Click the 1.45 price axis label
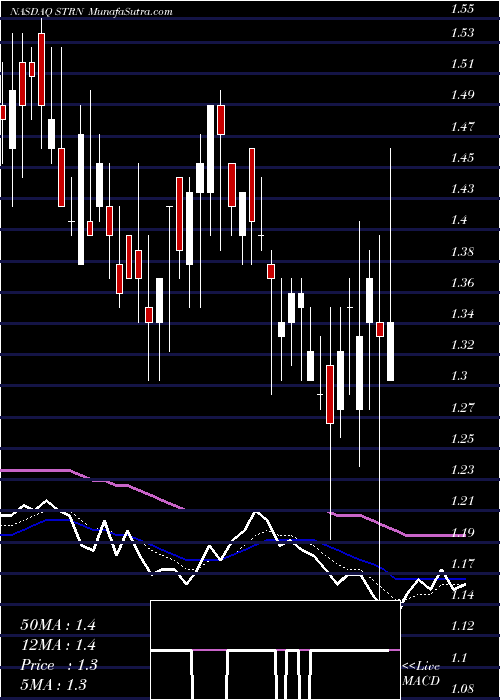Screen dimensions: 500x700 point(462,158)
